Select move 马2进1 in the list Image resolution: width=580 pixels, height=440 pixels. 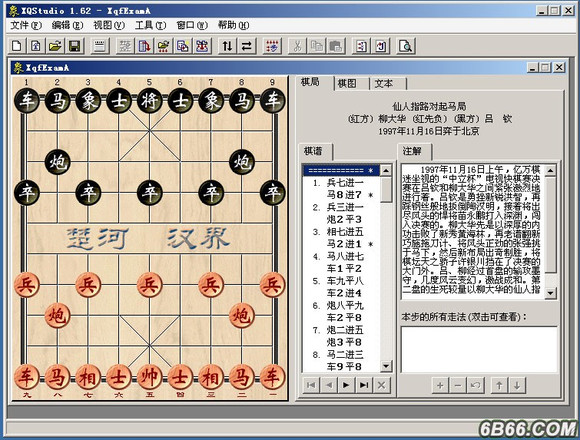[344, 244]
